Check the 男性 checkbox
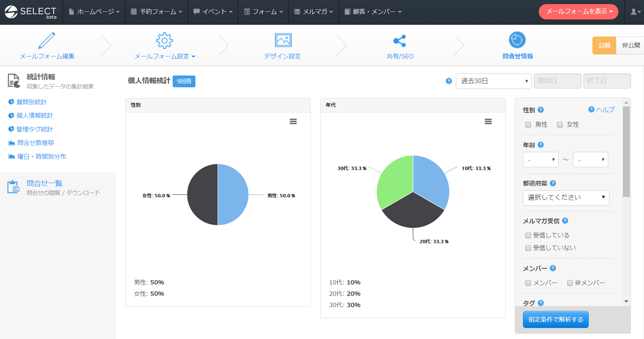644x339 pixels. [528, 125]
